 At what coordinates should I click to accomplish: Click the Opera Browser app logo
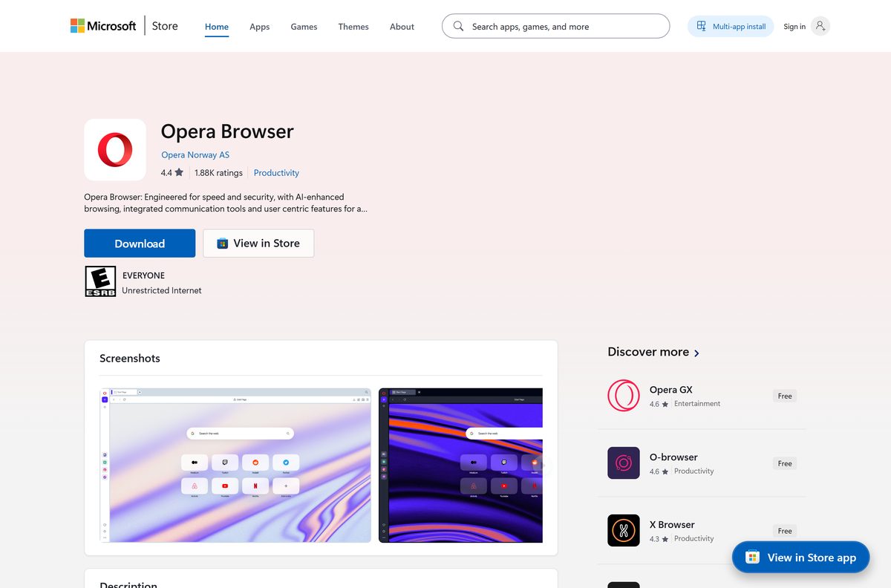(x=115, y=150)
